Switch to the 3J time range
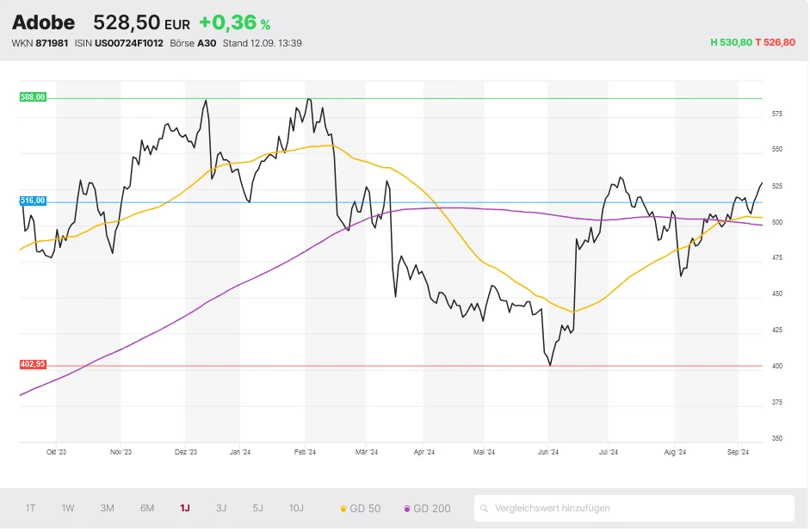 pyautogui.click(x=221, y=508)
